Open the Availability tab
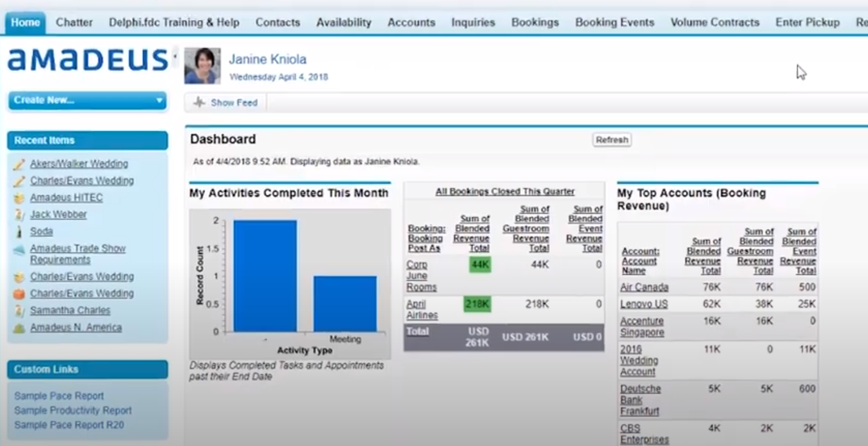This screenshot has height=446, width=868. click(344, 22)
